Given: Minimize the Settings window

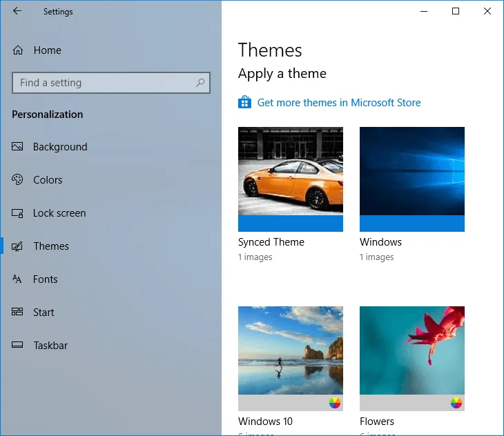Looking at the screenshot, I should pyautogui.click(x=424, y=11).
